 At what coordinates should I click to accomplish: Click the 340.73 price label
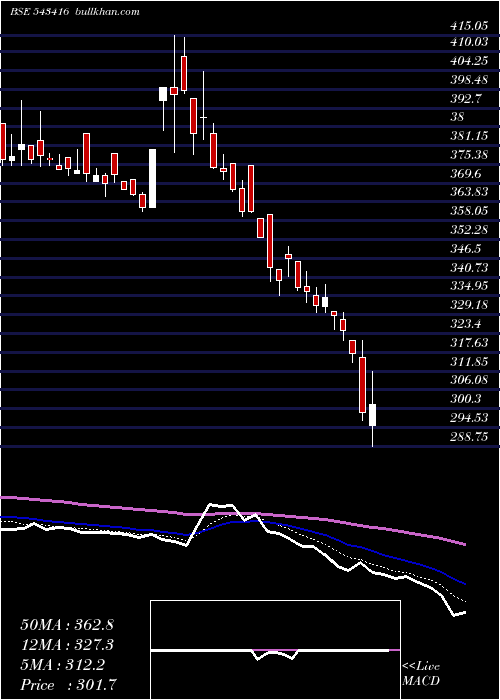click(469, 267)
